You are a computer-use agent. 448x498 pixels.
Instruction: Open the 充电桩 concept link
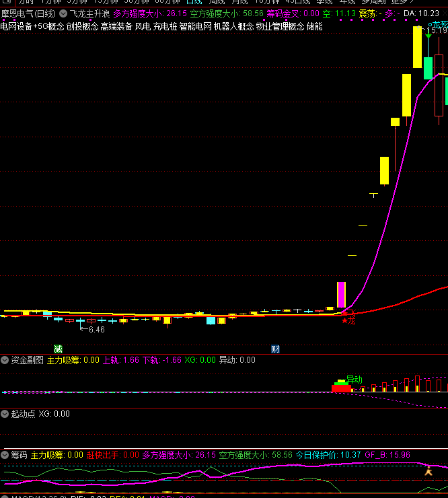coord(165,26)
